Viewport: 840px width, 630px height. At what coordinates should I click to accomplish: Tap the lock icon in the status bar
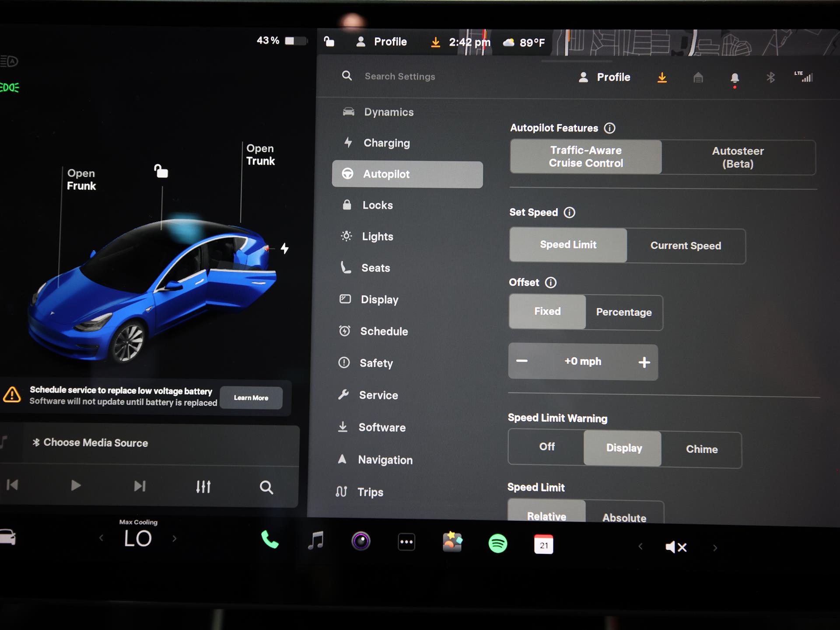tap(329, 42)
